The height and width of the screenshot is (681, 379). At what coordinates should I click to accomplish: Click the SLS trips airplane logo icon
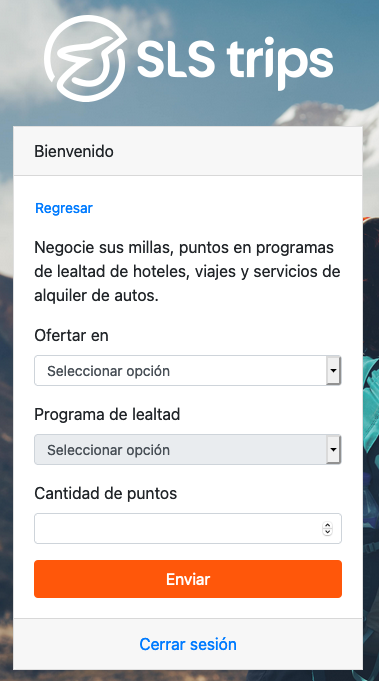coord(85,58)
